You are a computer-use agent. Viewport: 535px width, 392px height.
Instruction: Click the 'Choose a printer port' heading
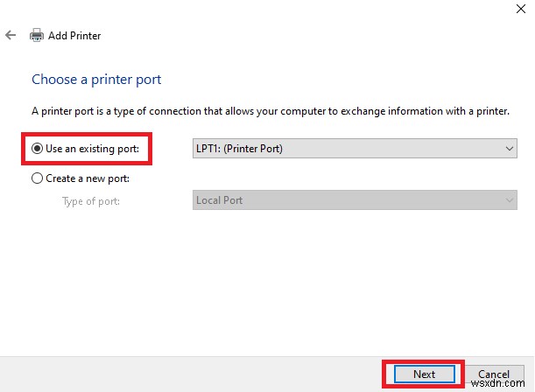pos(96,80)
